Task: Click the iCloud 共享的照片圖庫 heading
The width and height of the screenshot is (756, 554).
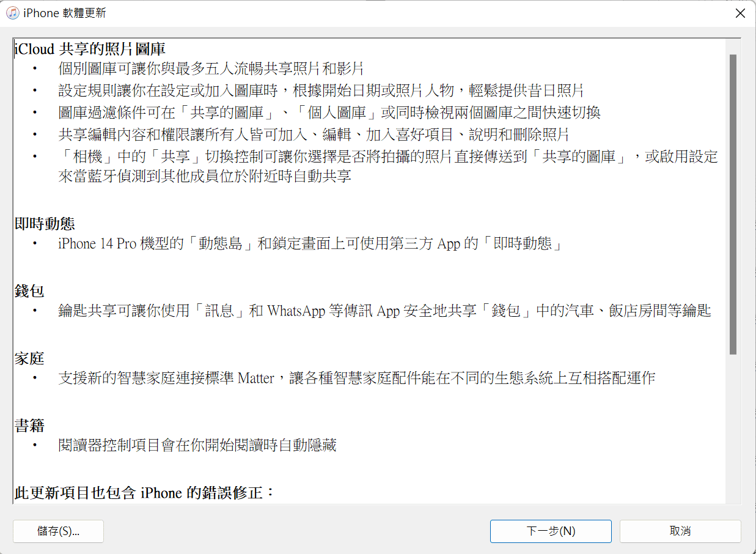Action: [90, 49]
